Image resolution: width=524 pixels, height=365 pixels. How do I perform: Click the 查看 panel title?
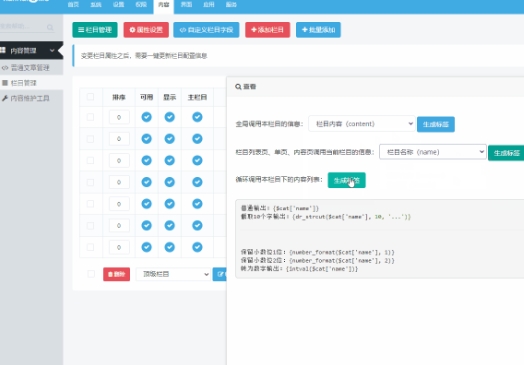[x=246, y=87]
